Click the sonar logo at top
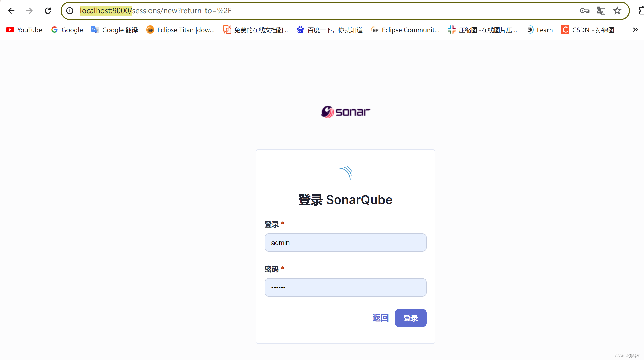644x360 pixels. [345, 112]
